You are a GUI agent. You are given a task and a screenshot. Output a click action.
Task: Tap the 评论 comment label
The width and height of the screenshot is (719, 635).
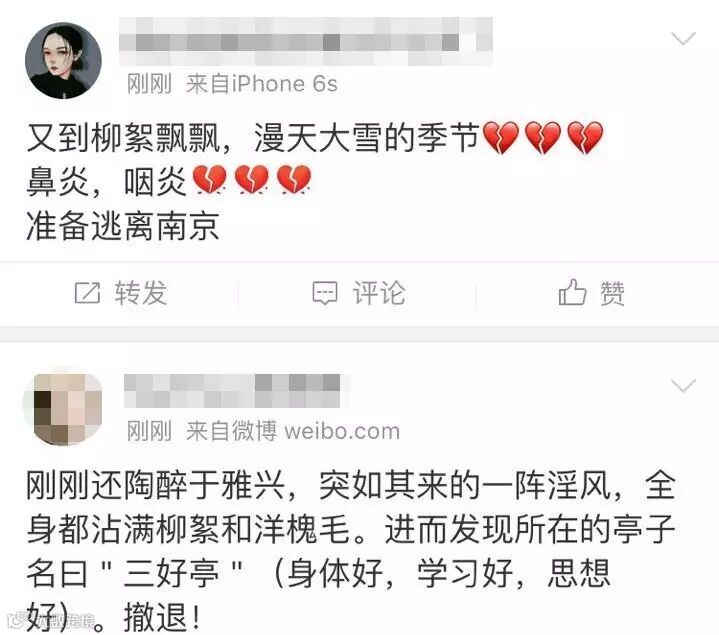[x=379, y=293]
